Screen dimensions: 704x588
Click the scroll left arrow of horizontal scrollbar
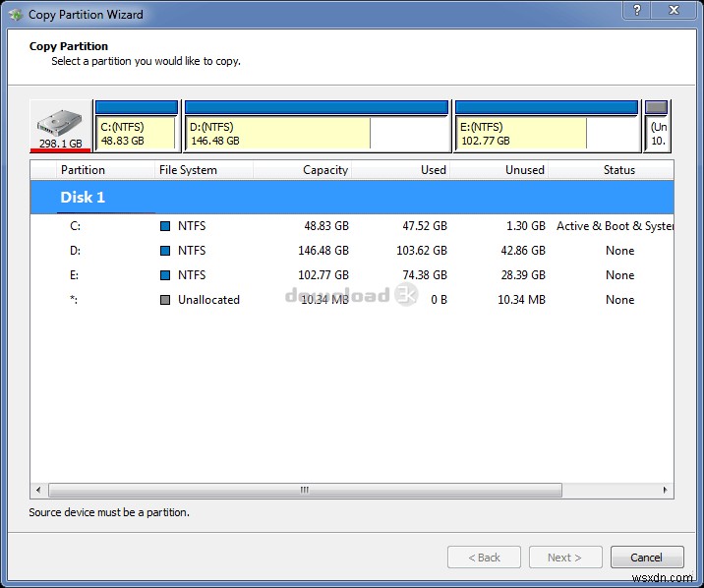pos(38,490)
